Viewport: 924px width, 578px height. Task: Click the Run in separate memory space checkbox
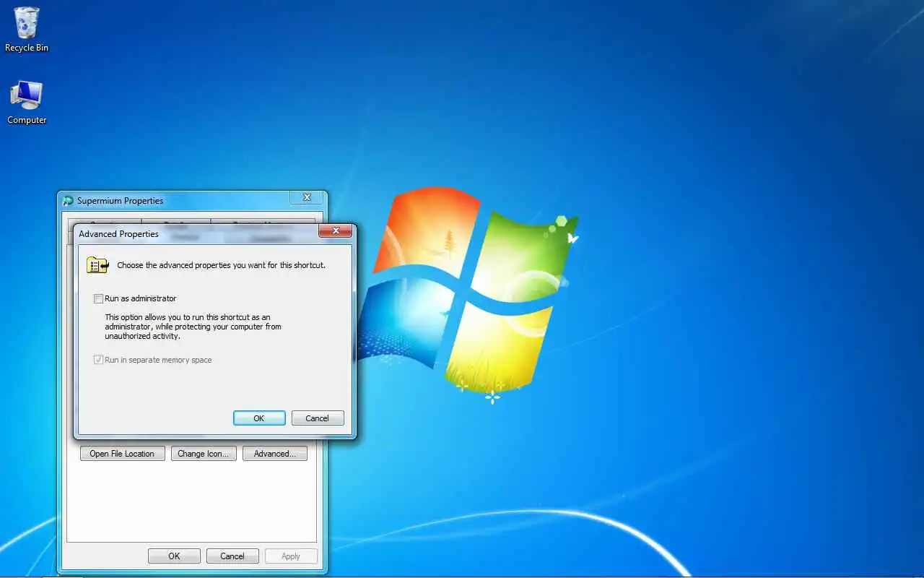(99, 360)
